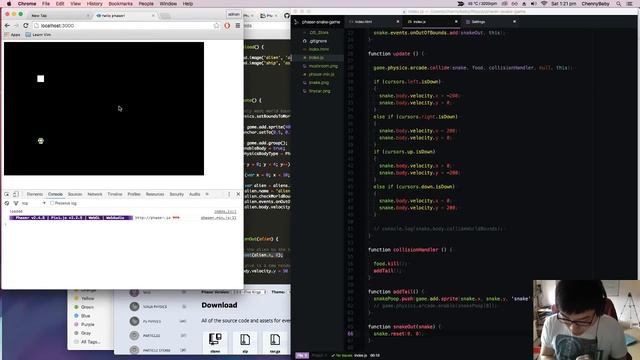Open index.js from the file tree

tap(316, 58)
